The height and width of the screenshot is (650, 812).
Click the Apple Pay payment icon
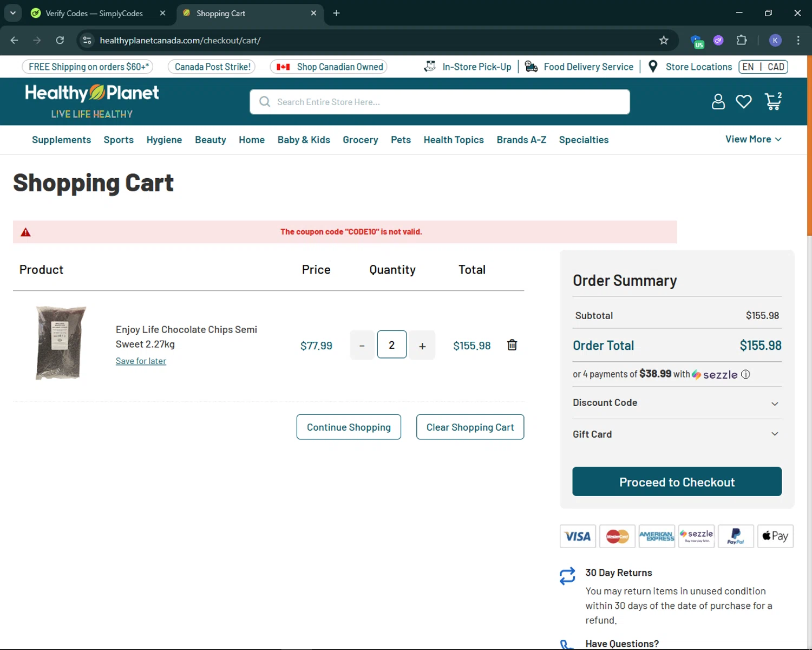tap(775, 536)
